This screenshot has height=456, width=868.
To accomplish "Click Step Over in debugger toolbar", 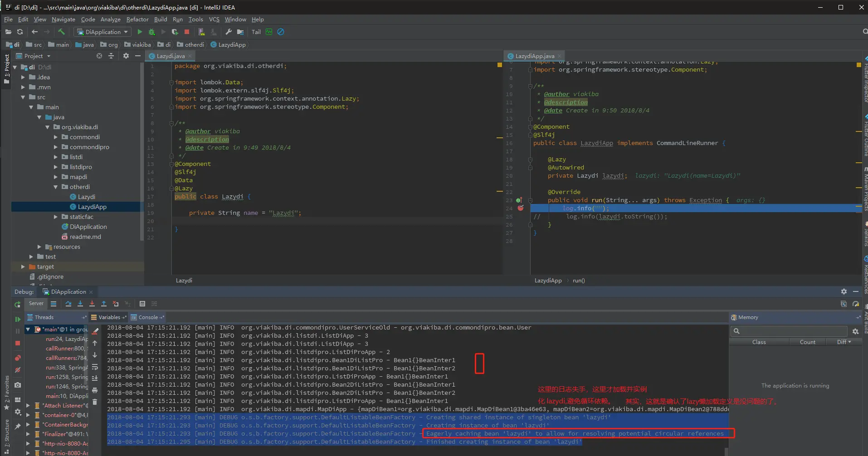I will coord(68,304).
